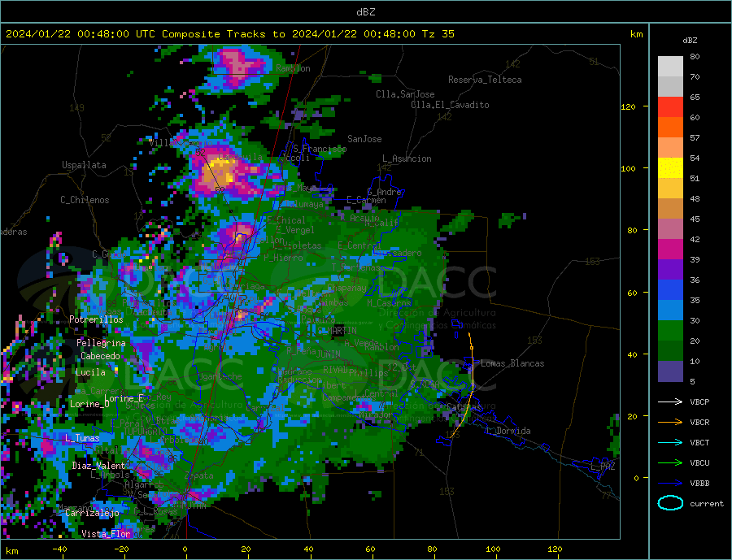Pick the red 60-65 dBZ swatch
732x560 pixels.
coord(670,106)
